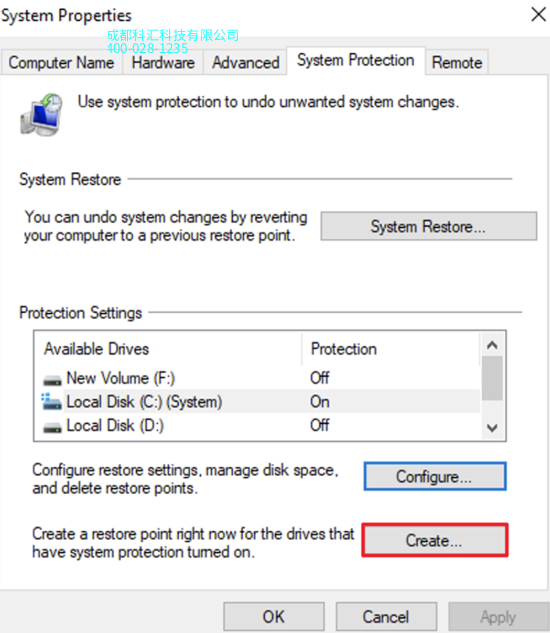The image size is (550, 633).
Task: Open Configure restore settings
Action: click(435, 477)
